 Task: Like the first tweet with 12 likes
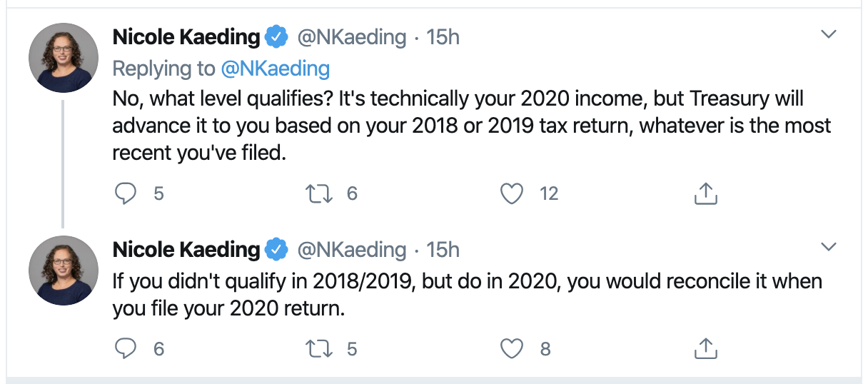click(512, 193)
